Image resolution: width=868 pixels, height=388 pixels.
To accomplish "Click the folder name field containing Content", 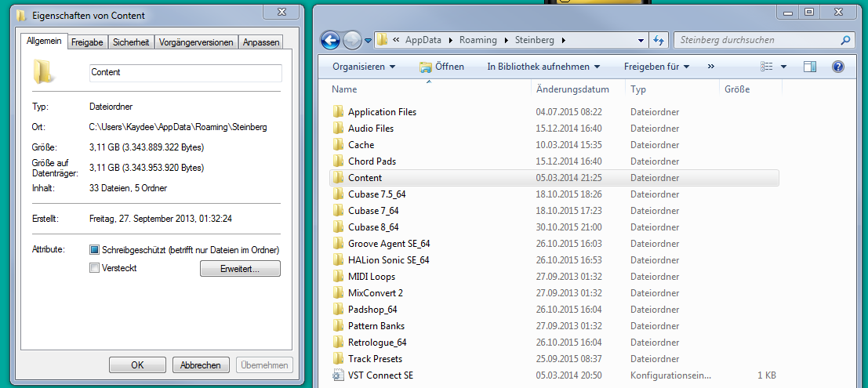I will click(186, 73).
